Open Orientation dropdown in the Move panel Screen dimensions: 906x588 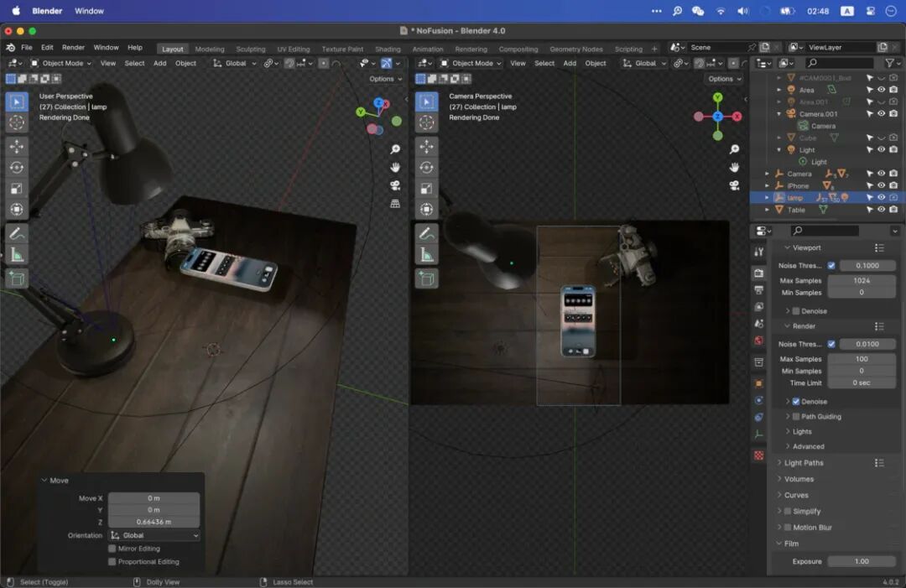[x=154, y=535]
